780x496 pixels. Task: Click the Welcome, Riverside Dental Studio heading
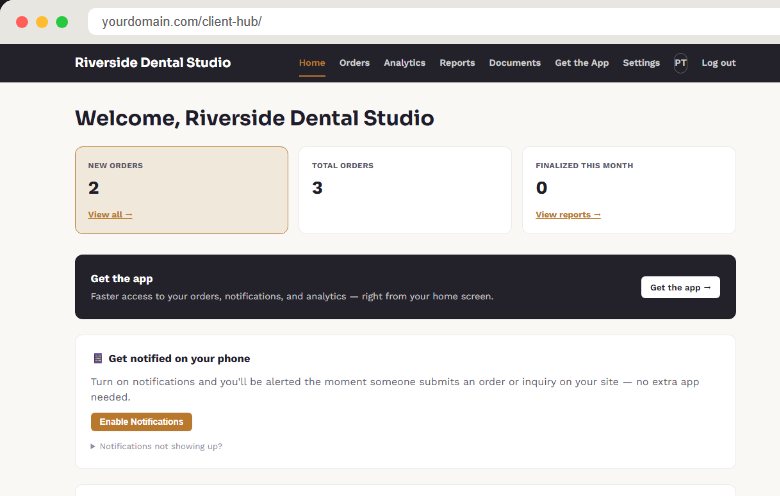[x=254, y=118]
